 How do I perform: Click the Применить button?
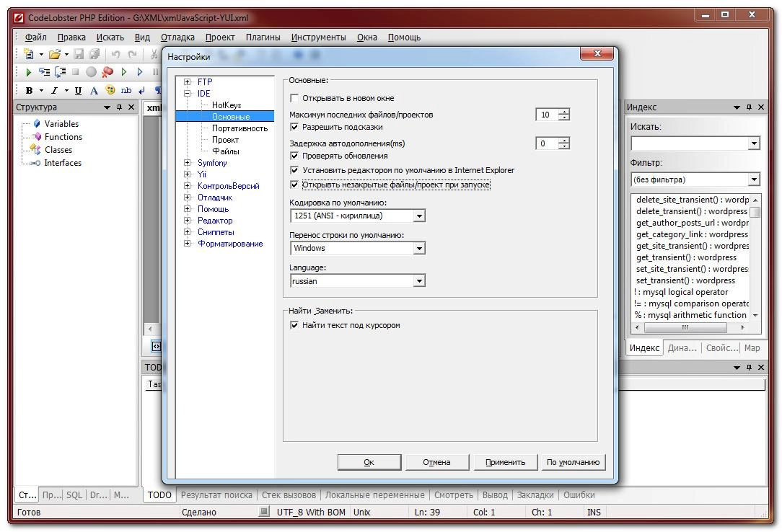tap(505, 462)
